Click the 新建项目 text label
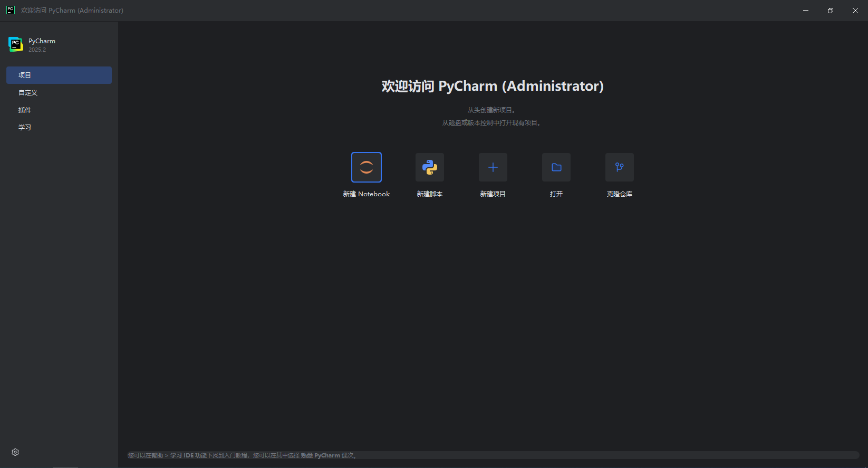This screenshot has width=868, height=468. [x=493, y=194]
